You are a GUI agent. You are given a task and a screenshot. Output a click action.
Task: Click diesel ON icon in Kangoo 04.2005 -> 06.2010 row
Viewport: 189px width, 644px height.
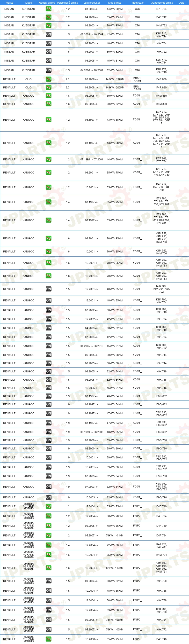tap(48, 346)
